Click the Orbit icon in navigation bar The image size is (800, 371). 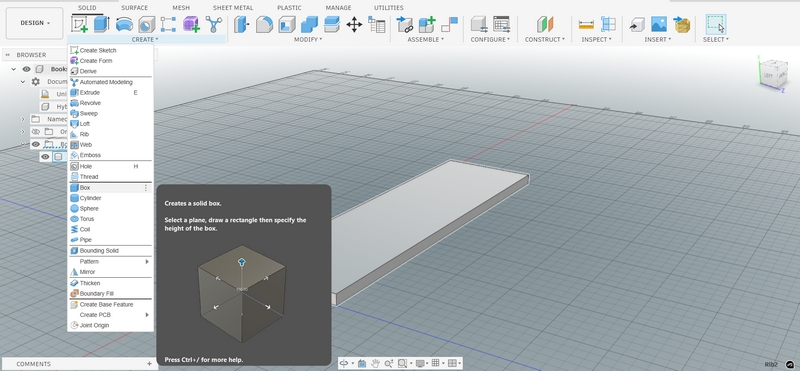click(344, 363)
